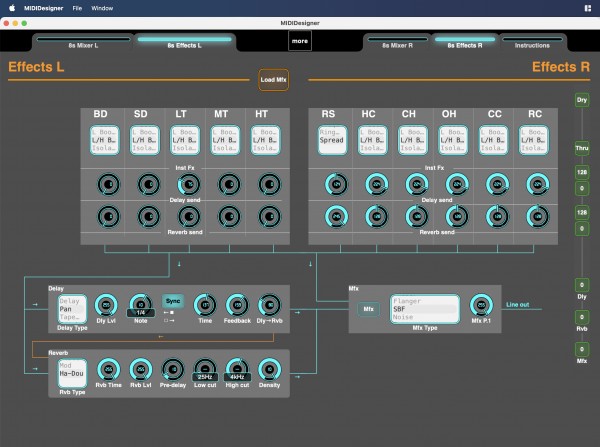Screen dimensions: 600x447
Task: Open the Control Center icon in menu bar
Action: [588, 8]
